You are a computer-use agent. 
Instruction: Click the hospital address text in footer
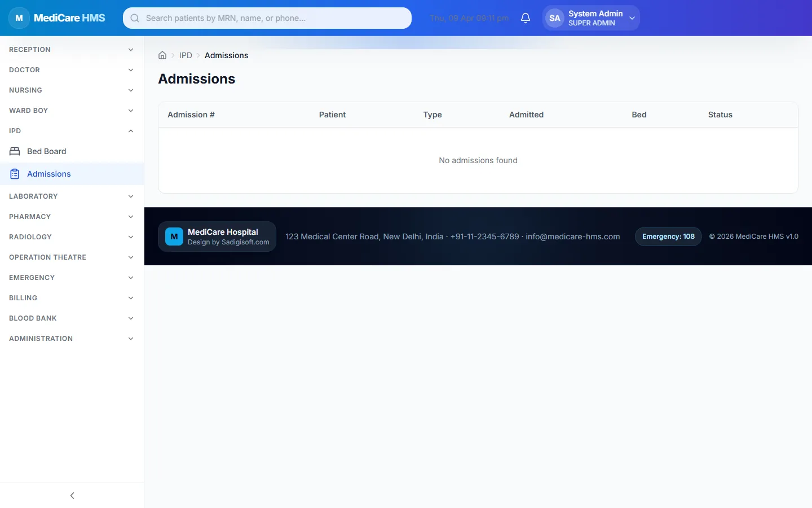tap(453, 237)
